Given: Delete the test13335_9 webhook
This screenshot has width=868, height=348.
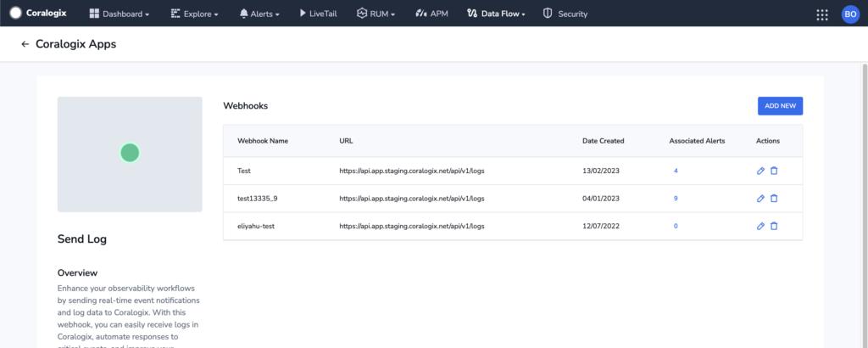Looking at the screenshot, I should point(774,199).
